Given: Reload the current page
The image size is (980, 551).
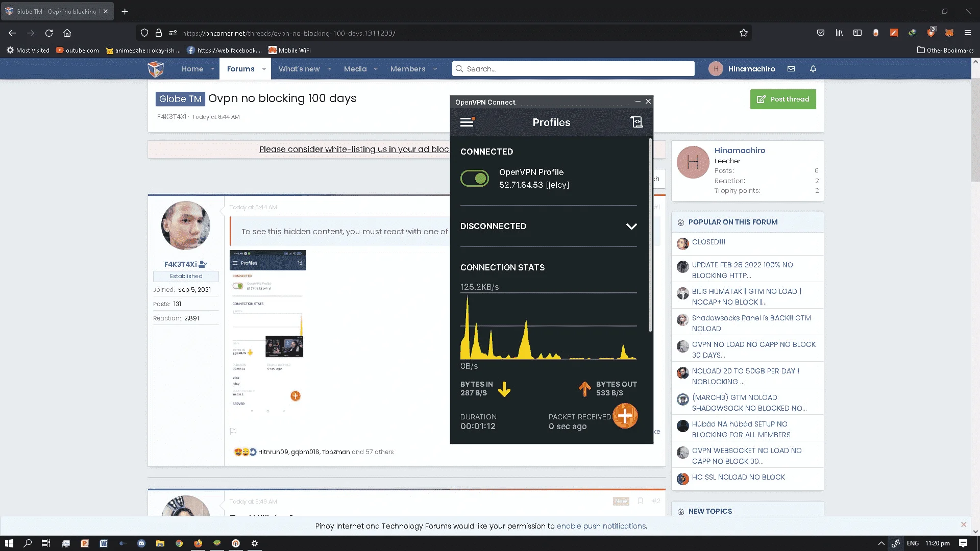Looking at the screenshot, I should click(x=49, y=33).
